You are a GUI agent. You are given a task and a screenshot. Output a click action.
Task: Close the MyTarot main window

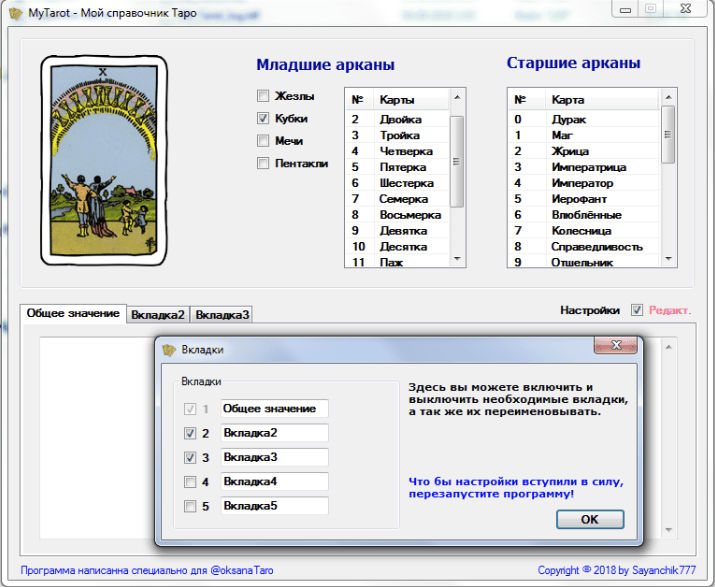685,9
